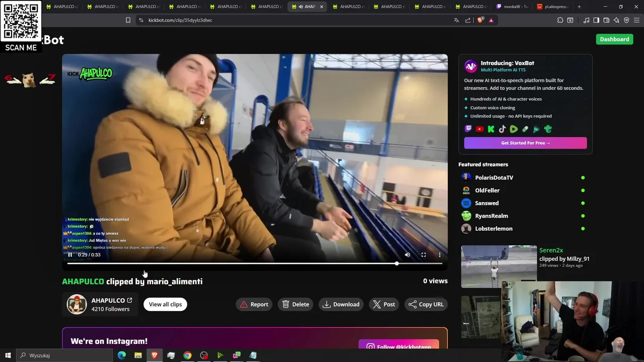Click the Kick platform icon in the VoxBot ad

pos(491,129)
